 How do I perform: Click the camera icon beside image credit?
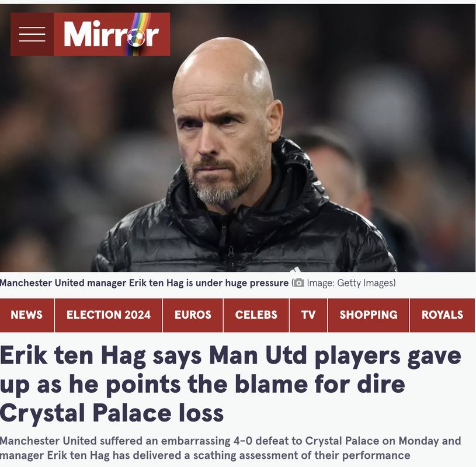pos(298,283)
